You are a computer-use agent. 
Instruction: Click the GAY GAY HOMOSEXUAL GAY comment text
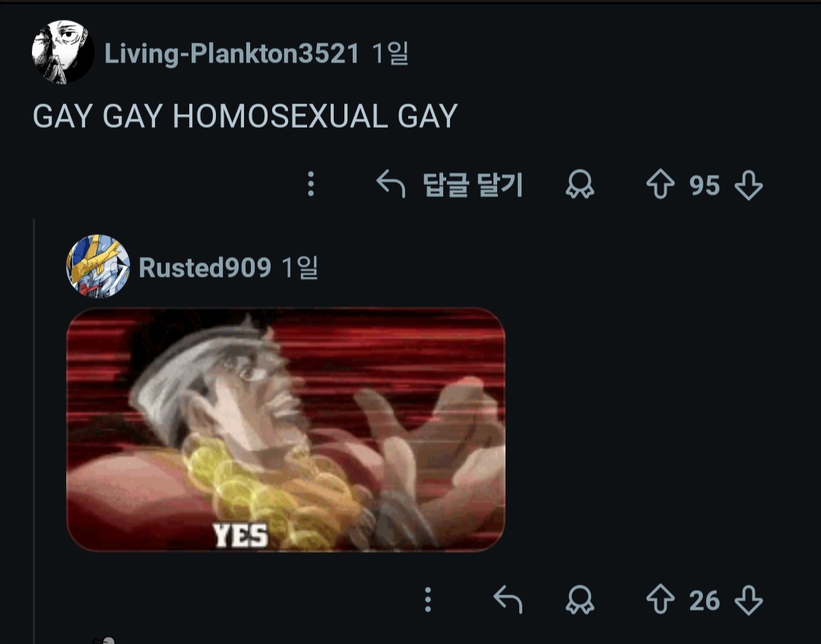(x=245, y=116)
